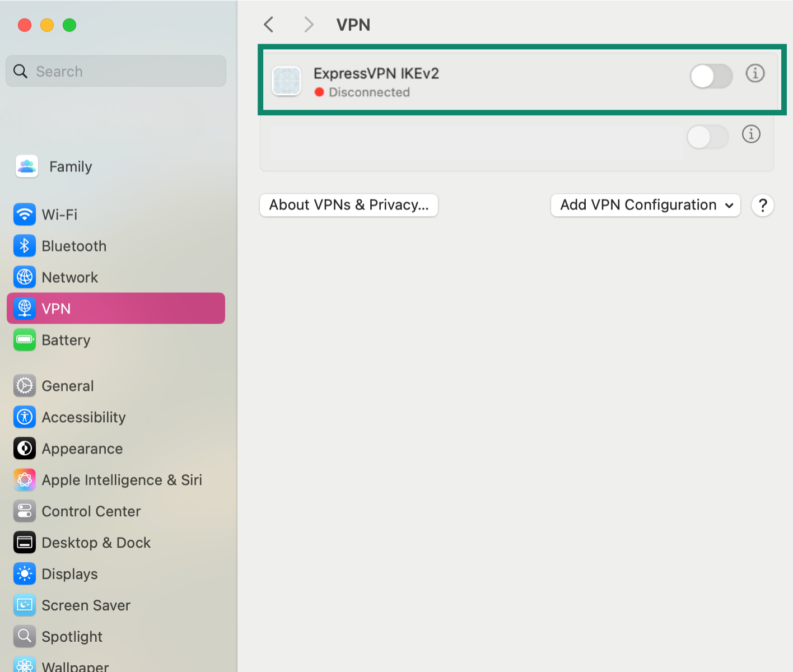Open Battery settings
793x672 pixels.
tap(24, 340)
